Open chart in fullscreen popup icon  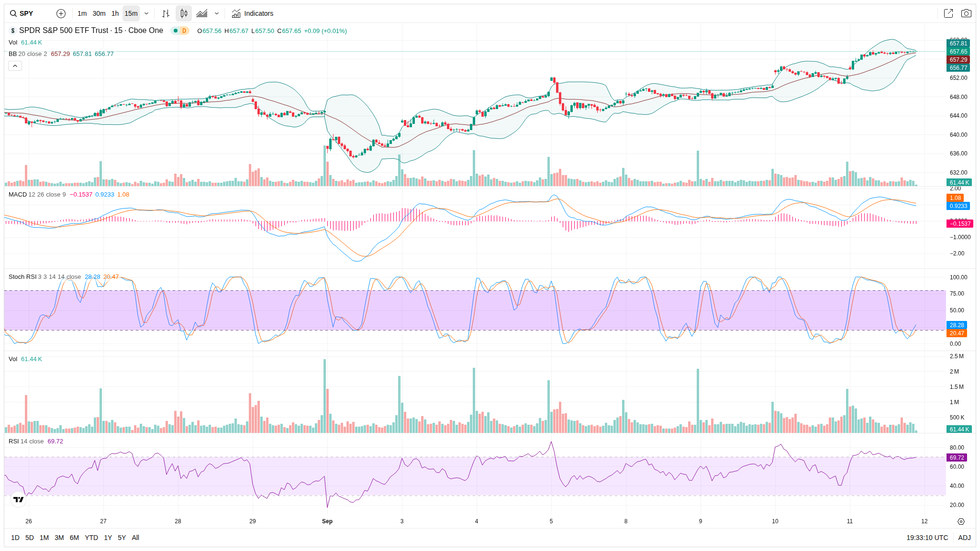(948, 13)
